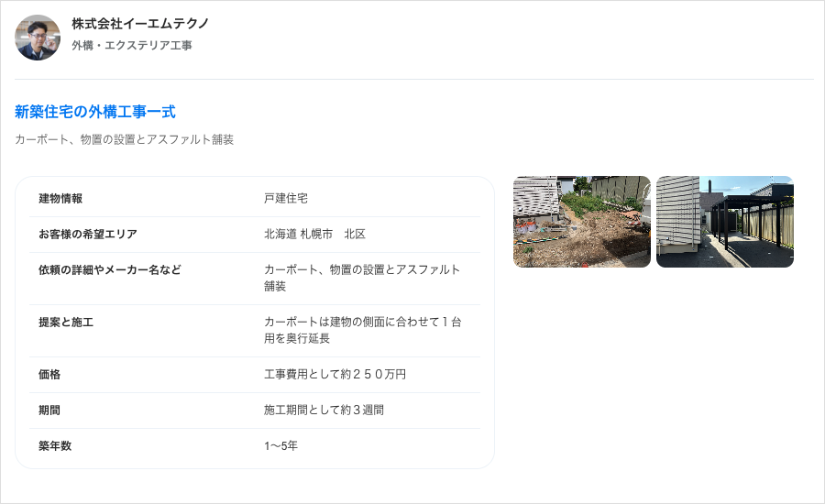The height and width of the screenshot is (504, 825).
Task: Click the 期間 row label
Action: tap(49, 411)
